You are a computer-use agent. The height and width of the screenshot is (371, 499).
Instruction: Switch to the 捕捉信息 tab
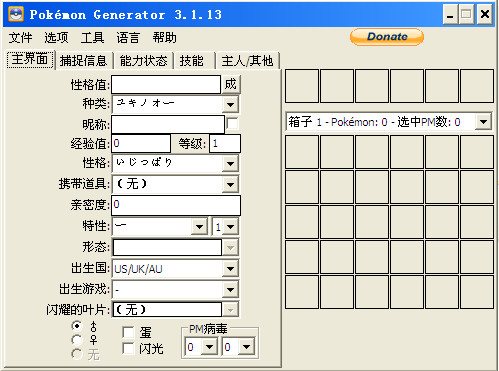click(83, 61)
